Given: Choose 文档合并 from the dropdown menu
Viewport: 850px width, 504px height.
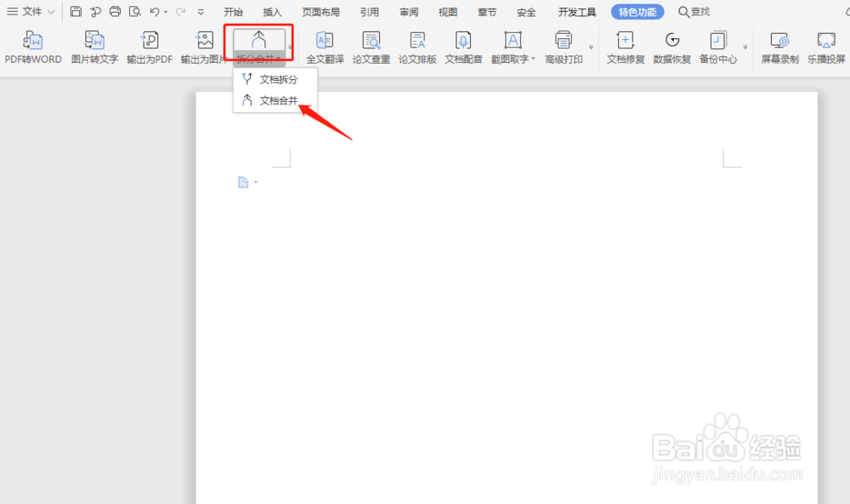Looking at the screenshot, I should click(275, 101).
